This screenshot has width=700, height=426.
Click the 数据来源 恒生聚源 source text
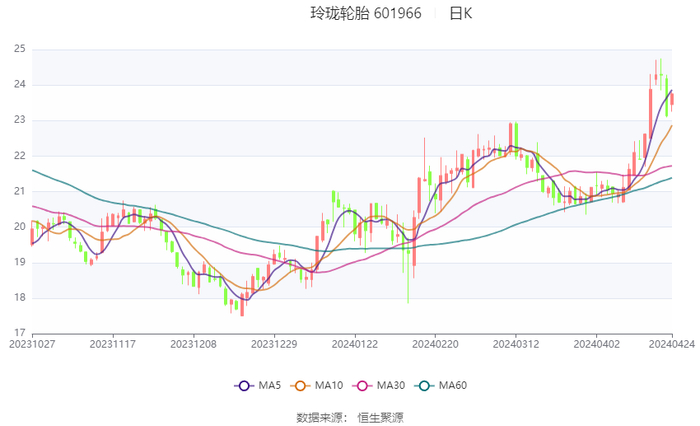coord(350,417)
